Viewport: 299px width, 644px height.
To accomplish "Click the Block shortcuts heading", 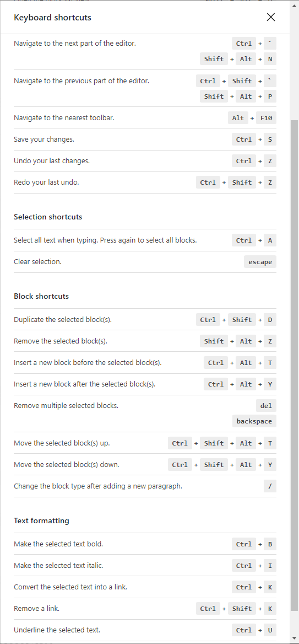I will pyautogui.click(x=41, y=296).
